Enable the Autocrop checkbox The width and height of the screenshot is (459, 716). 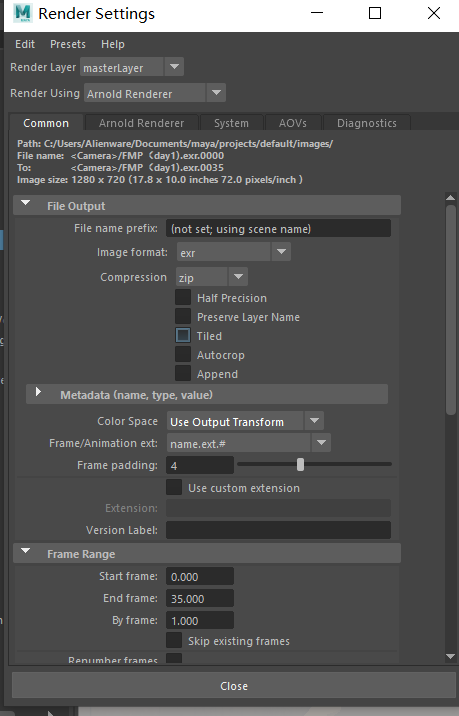click(x=183, y=354)
